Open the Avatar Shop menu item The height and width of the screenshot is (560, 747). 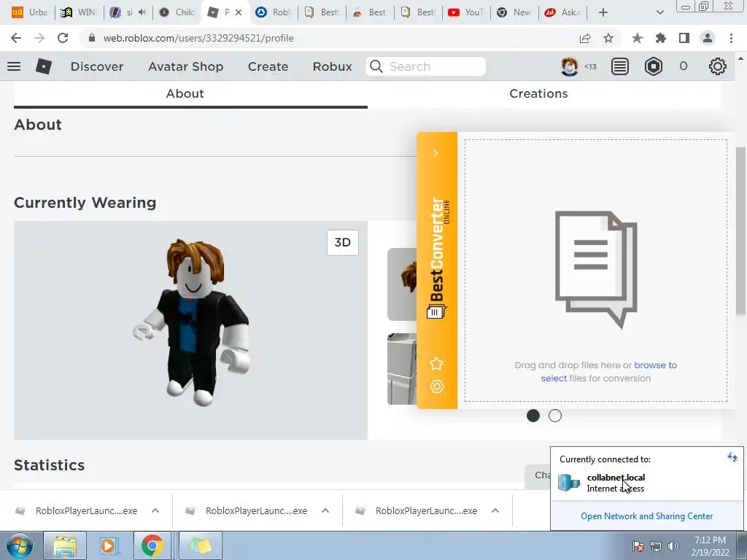[186, 66]
